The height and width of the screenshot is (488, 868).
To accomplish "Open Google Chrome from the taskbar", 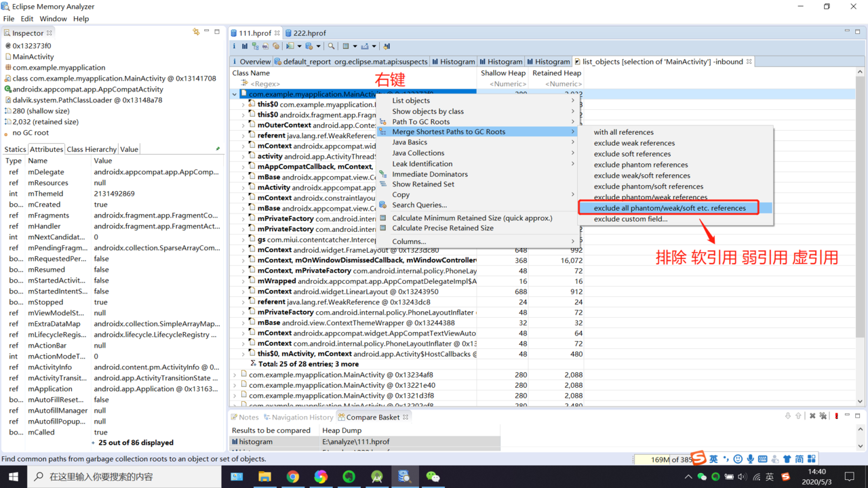I will 292,476.
